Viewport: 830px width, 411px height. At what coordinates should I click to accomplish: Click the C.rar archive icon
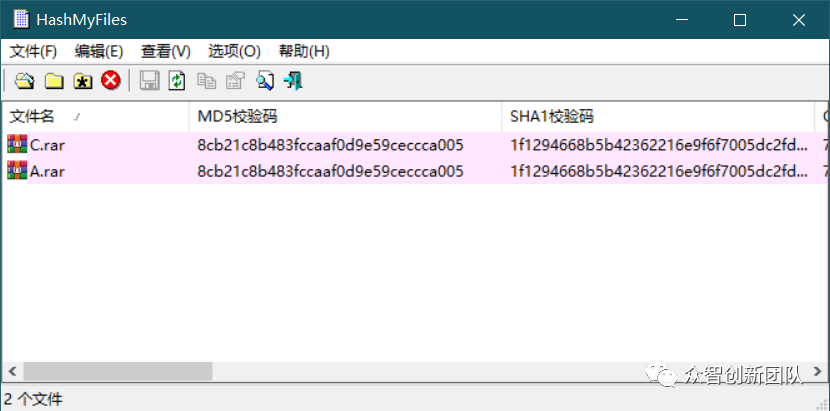pos(17,145)
